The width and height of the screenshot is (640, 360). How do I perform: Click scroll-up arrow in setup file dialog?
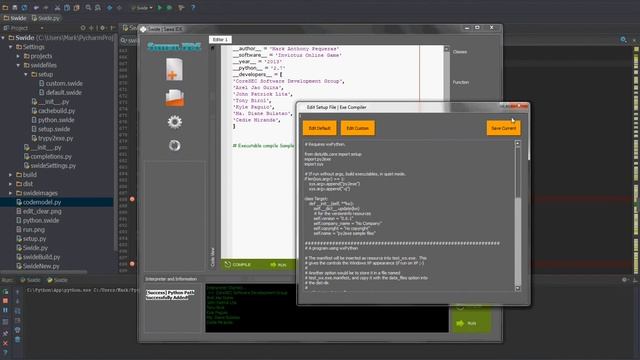click(518, 144)
